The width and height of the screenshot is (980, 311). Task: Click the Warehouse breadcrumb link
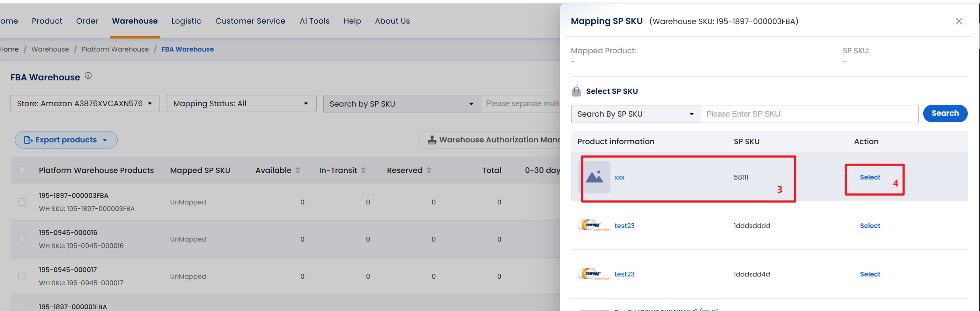pos(50,49)
